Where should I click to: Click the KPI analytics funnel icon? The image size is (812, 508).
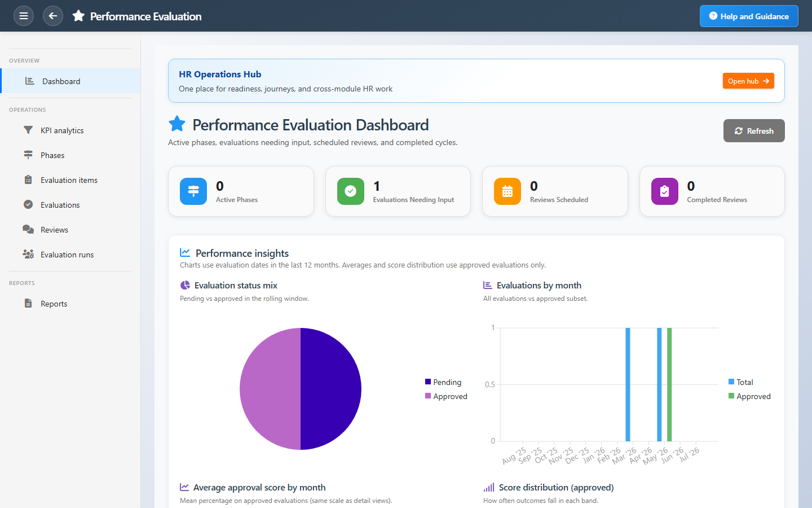[28, 130]
